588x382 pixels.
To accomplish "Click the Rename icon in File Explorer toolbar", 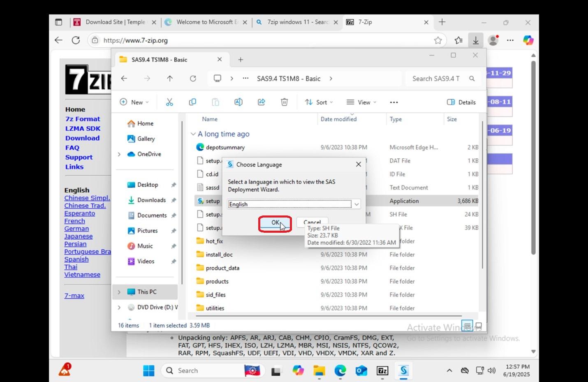I will pyautogui.click(x=238, y=102).
